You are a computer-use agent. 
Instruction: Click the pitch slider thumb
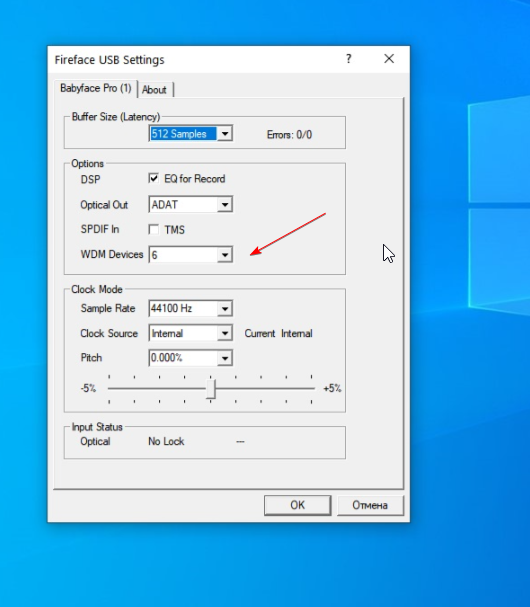211,389
